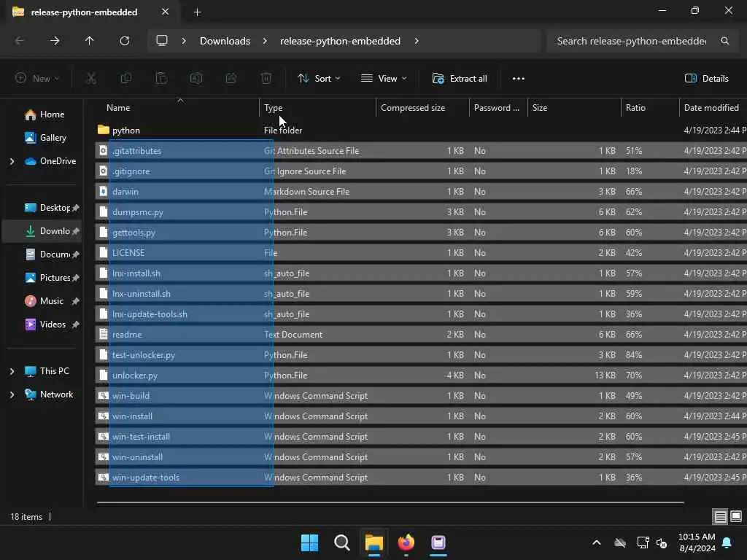Click the purple app icon in the taskbar
Image resolution: width=747 pixels, height=560 pixels.
pyautogui.click(x=438, y=542)
